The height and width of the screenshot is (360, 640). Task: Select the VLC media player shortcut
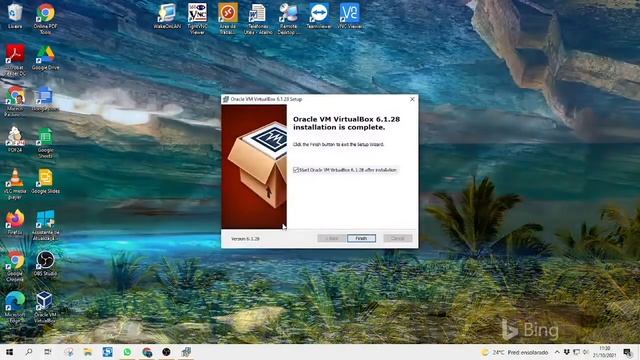point(15,184)
